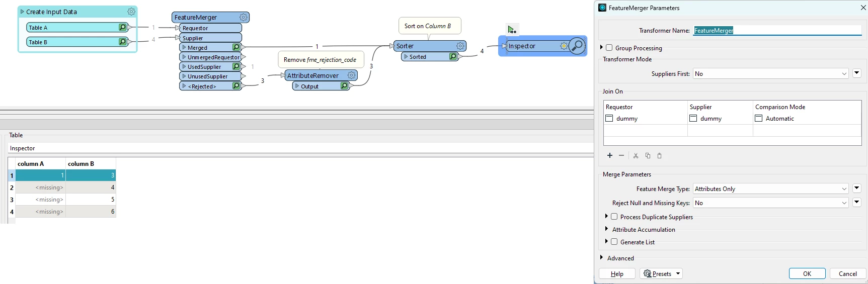Select the Remove fme_rejection_code annotation
Viewport: 868px width, 284px height.
tap(320, 60)
